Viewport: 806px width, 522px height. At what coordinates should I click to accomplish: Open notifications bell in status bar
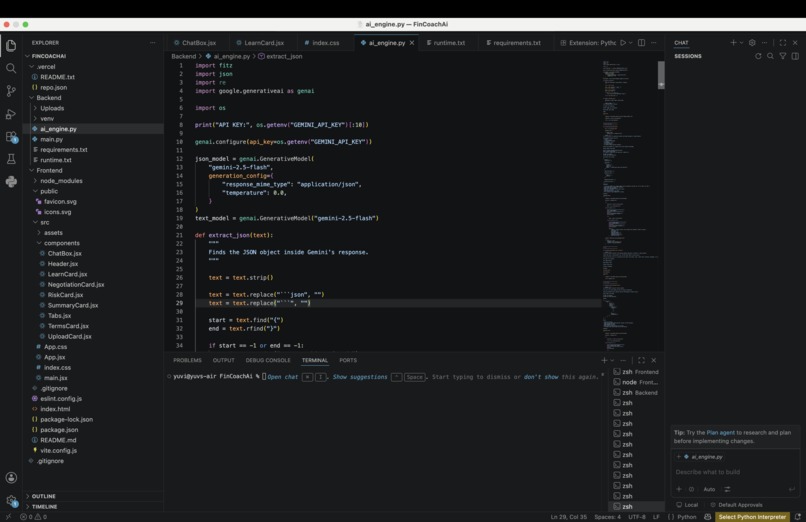click(798, 517)
